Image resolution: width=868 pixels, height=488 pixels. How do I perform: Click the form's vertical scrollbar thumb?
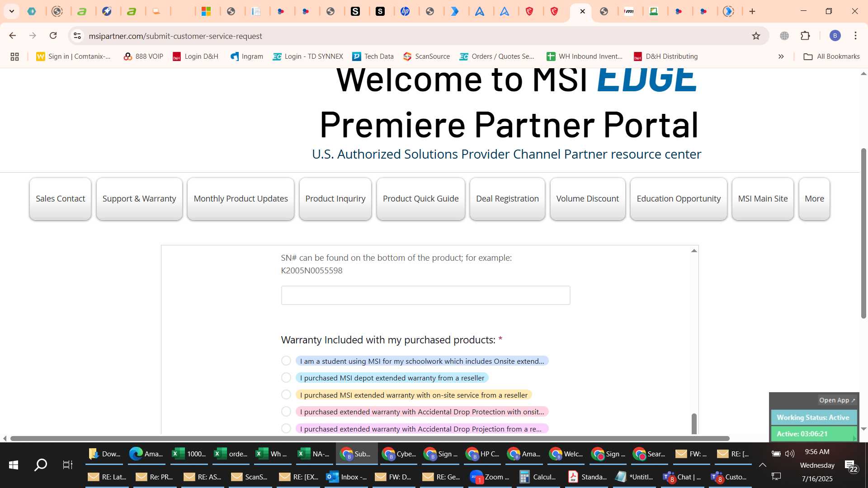click(x=694, y=423)
